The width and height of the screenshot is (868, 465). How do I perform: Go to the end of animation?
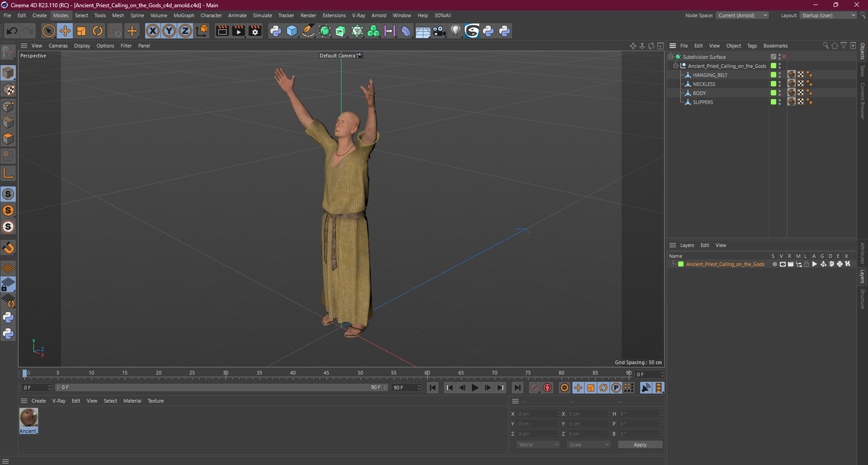517,388
